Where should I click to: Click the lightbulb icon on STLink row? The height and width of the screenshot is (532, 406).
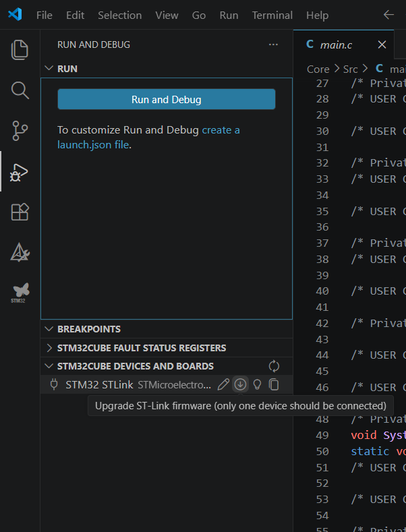point(258,385)
